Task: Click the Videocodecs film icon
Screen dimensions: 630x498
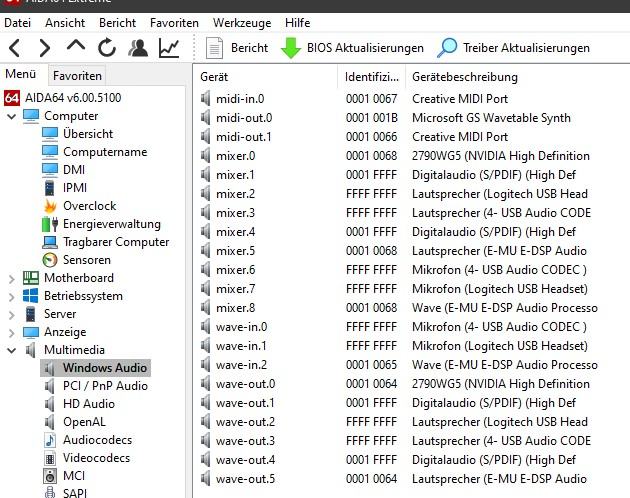Action: coord(50,458)
